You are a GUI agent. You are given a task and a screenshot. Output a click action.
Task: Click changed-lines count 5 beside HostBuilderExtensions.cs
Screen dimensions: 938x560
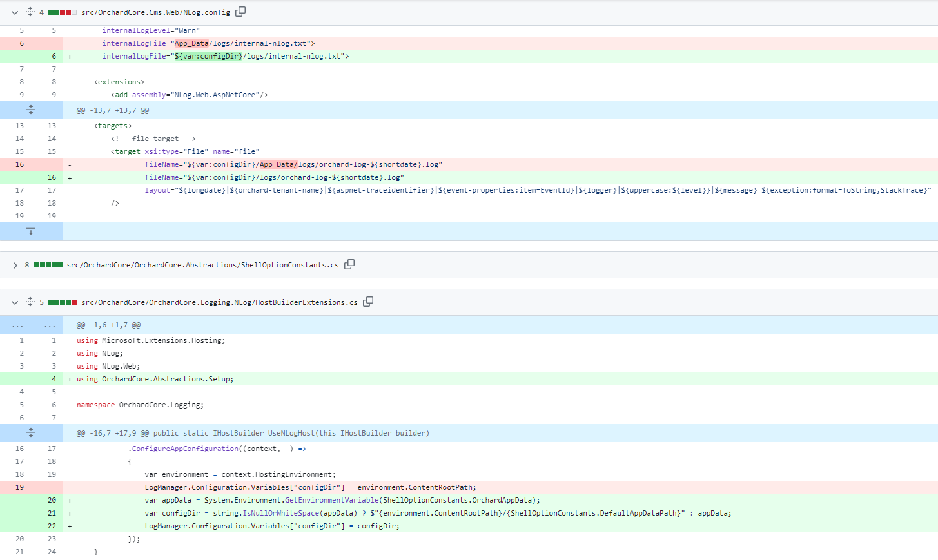pos(42,302)
